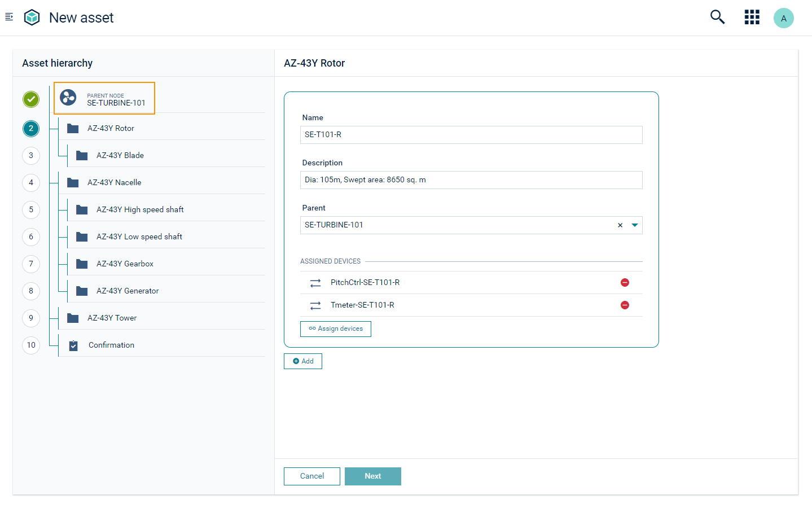Click the Add button
Viewport: 812px width, 508px height.
point(303,361)
